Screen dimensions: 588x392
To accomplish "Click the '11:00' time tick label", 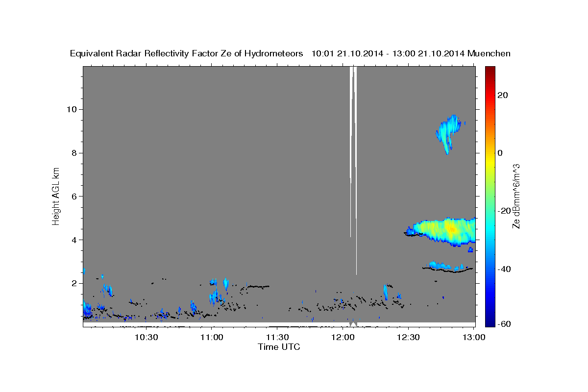I will [212, 338].
